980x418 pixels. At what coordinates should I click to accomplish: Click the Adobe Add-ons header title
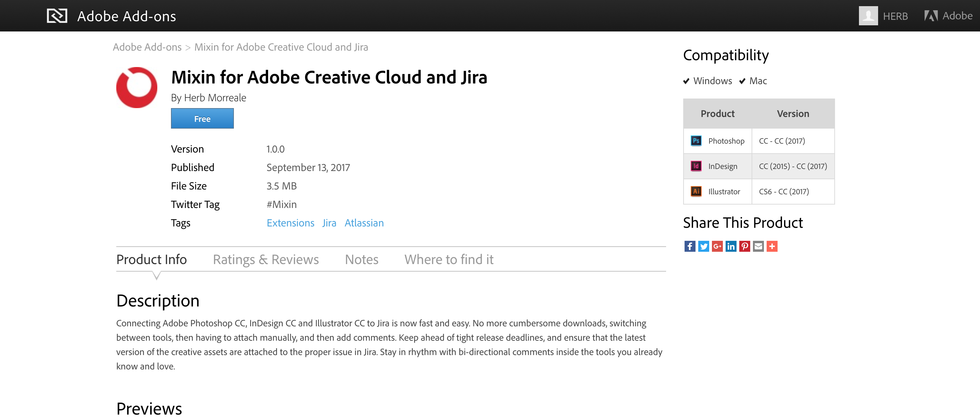[127, 16]
